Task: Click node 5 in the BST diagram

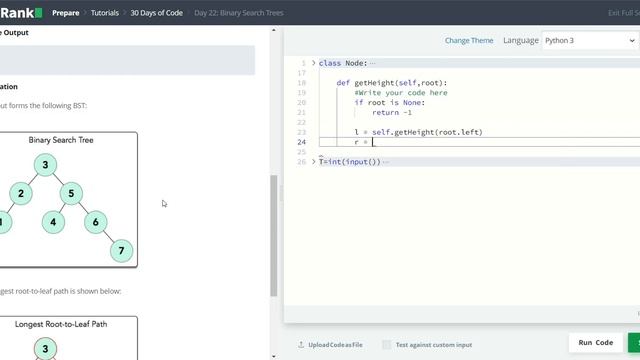Action: tap(71, 193)
